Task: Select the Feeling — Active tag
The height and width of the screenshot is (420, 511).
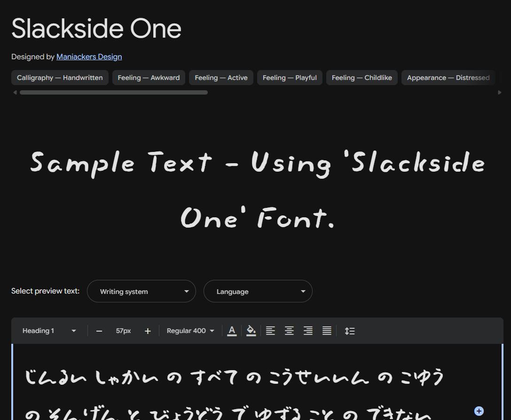Action: (x=221, y=78)
